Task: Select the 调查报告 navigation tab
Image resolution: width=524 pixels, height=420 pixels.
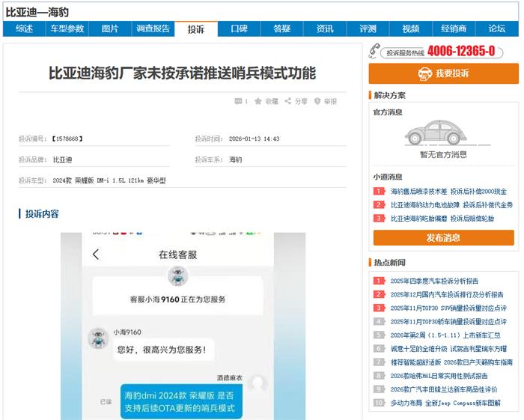Action: tap(153, 29)
